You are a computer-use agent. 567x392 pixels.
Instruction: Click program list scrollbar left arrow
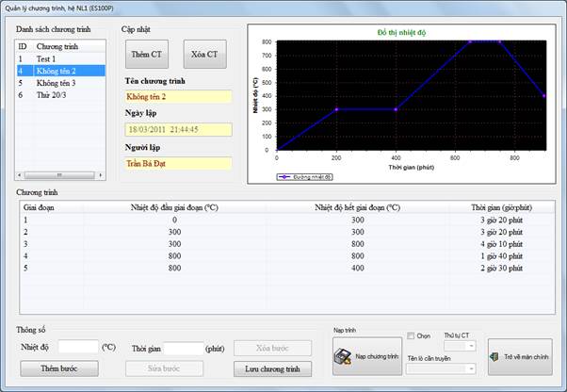(19, 175)
